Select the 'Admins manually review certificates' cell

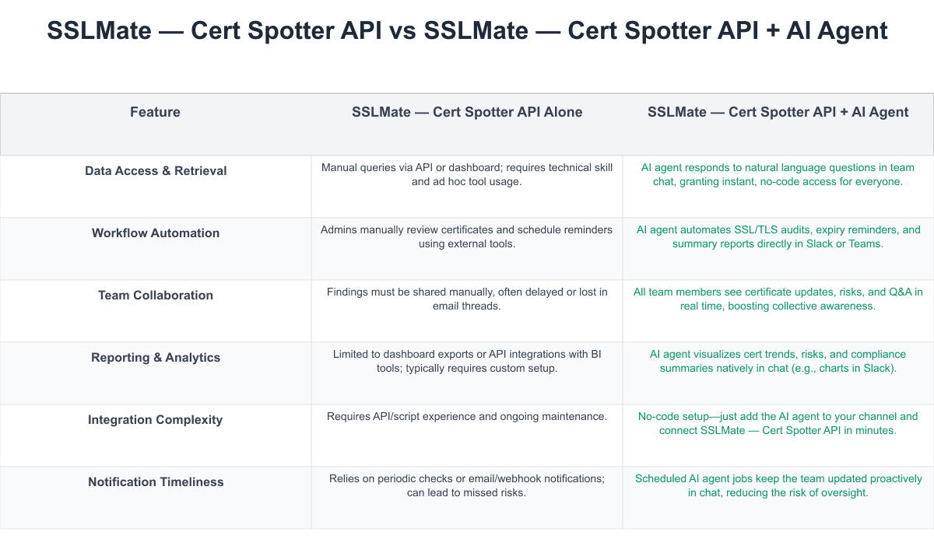pyautogui.click(x=467, y=236)
